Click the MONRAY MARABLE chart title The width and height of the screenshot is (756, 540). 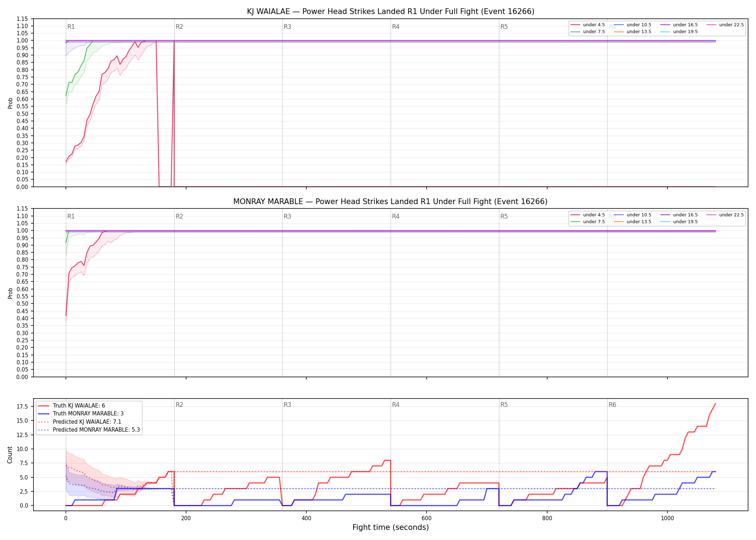coord(391,202)
